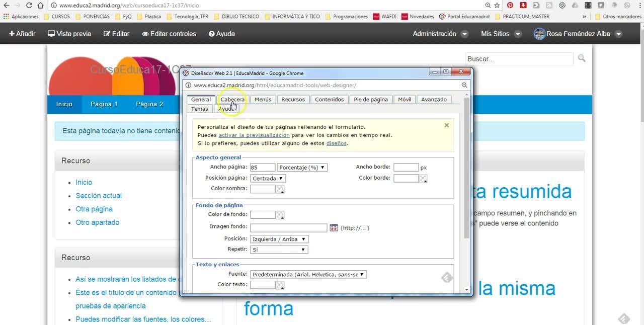
Task: Click Vista previa in the admin bar
Action: click(69, 34)
